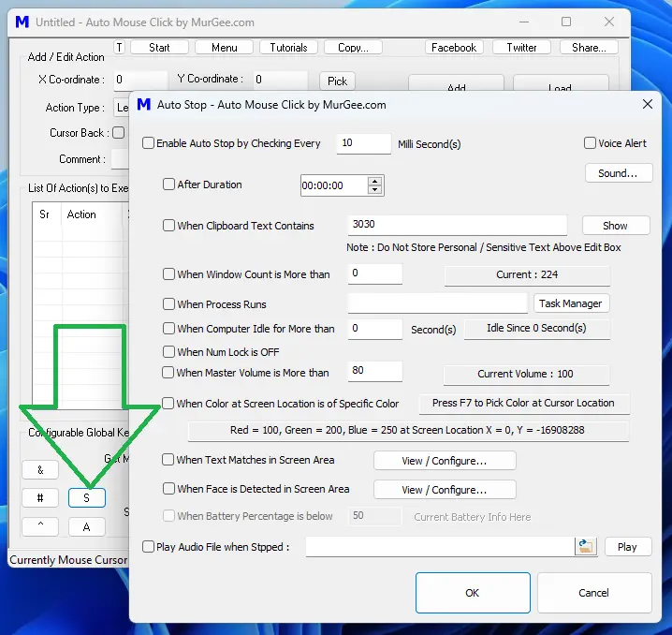Click the Facebook button

coord(454,47)
